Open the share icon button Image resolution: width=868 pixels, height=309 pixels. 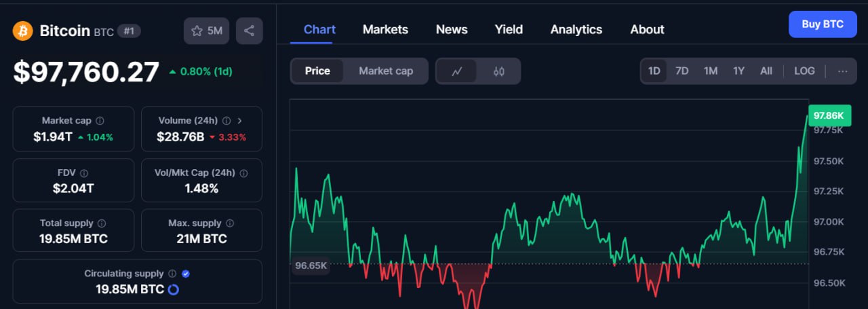pos(249,31)
